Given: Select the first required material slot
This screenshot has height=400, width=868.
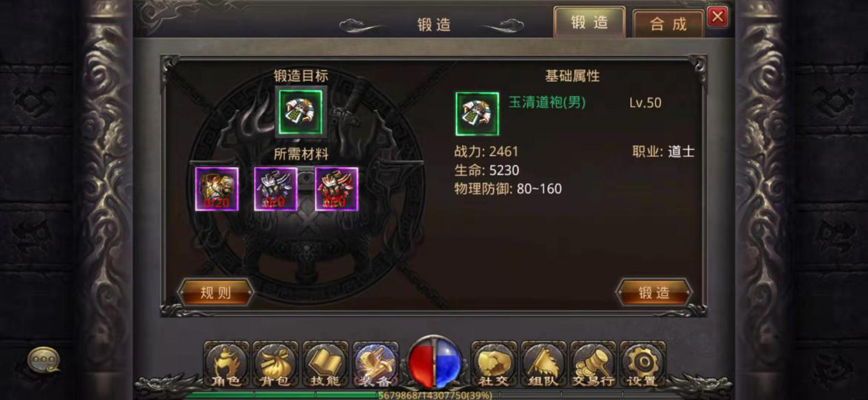Looking at the screenshot, I should point(217,189).
